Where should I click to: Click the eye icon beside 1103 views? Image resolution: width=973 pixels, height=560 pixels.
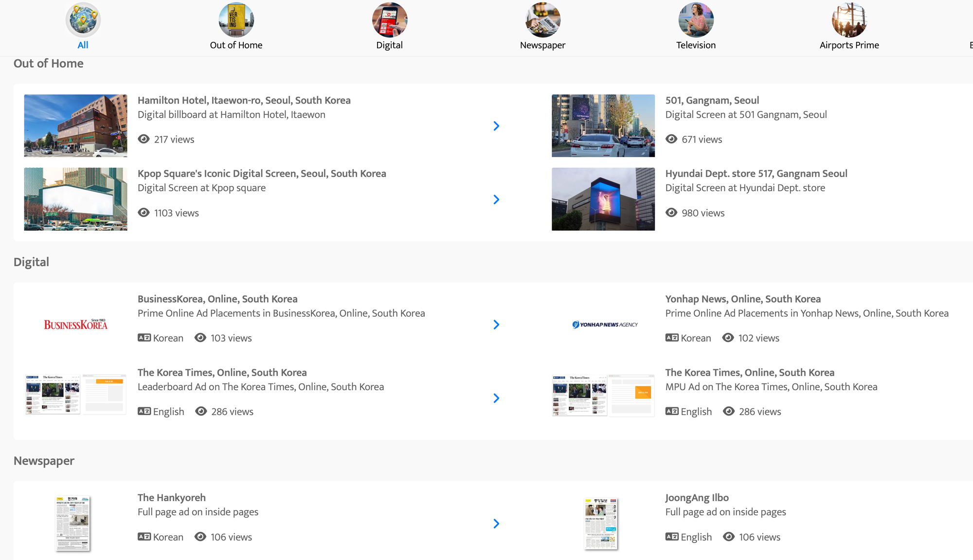[144, 213]
